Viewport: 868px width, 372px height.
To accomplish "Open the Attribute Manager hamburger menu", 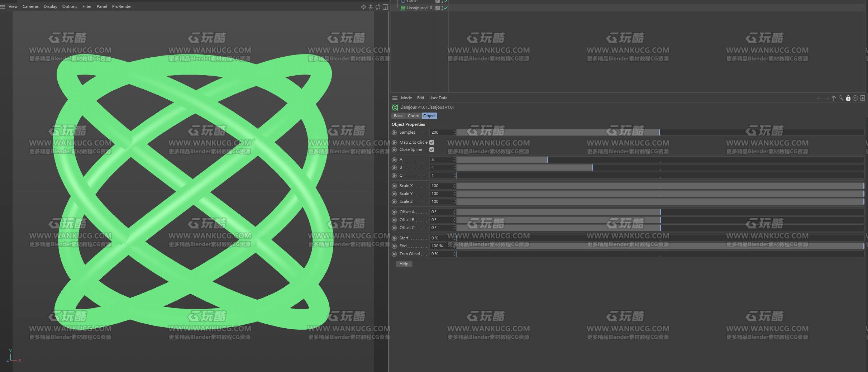I will click(x=395, y=98).
